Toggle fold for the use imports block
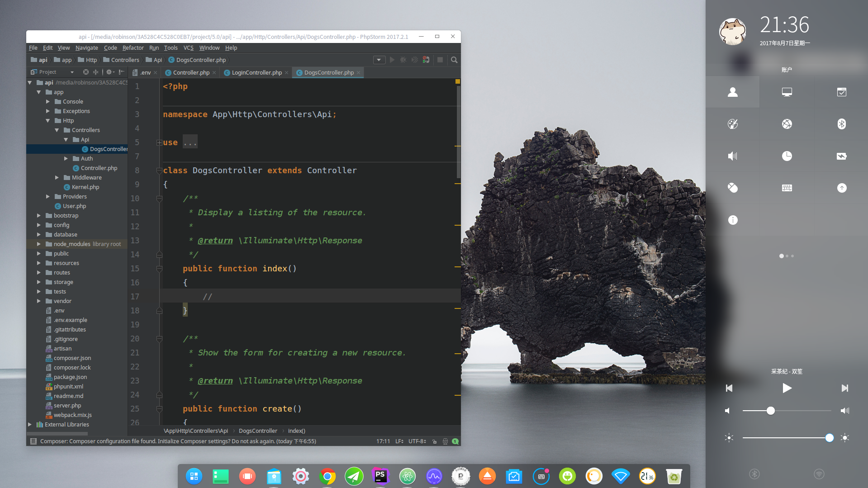The width and height of the screenshot is (868, 488). click(159, 142)
